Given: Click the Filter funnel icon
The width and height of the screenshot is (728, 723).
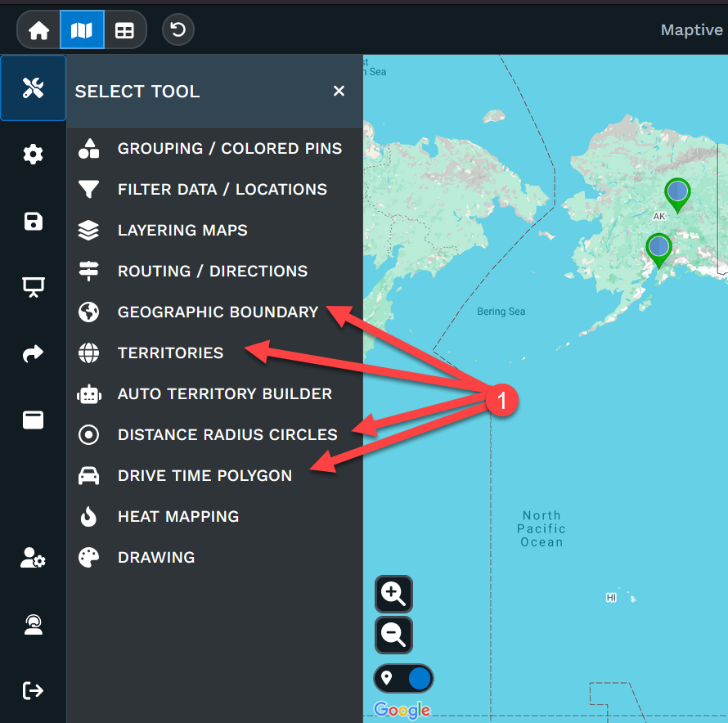Looking at the screenshot, I should pos(88,190).
